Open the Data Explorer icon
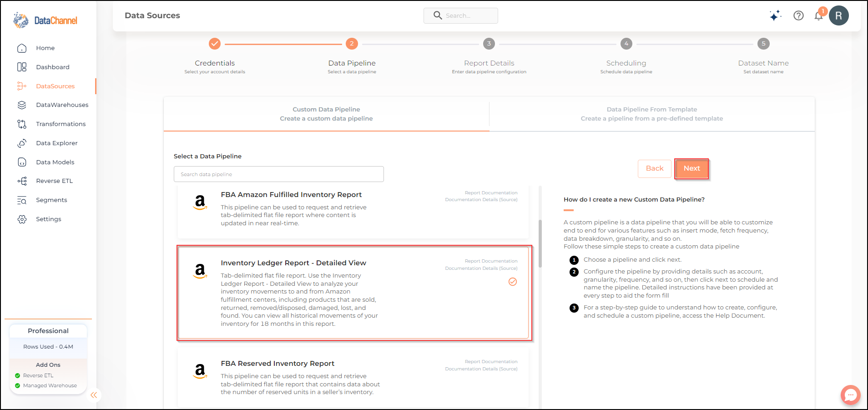The image size is (868, 410). [x=22, y=143]
